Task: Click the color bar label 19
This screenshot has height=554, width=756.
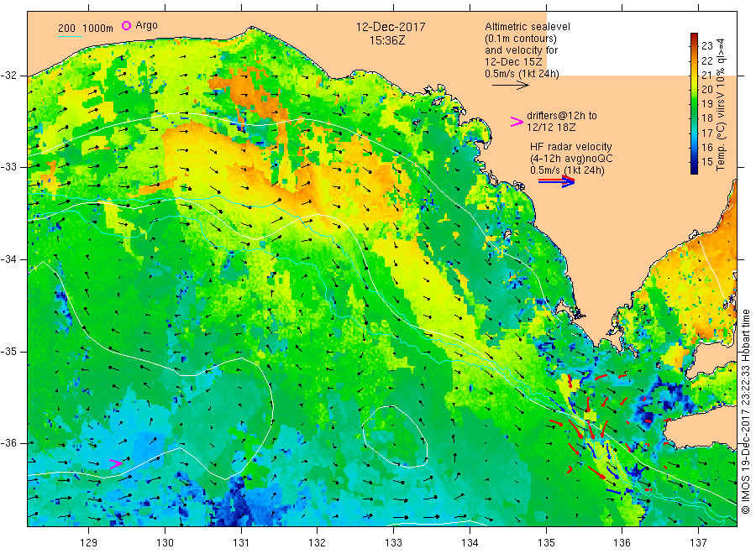Action: coord(706,103)
